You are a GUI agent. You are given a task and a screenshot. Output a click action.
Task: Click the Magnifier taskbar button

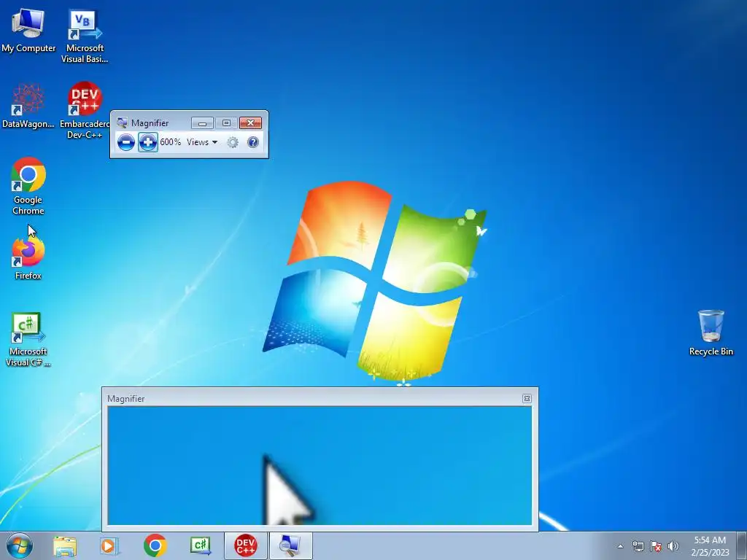point(290,546)
